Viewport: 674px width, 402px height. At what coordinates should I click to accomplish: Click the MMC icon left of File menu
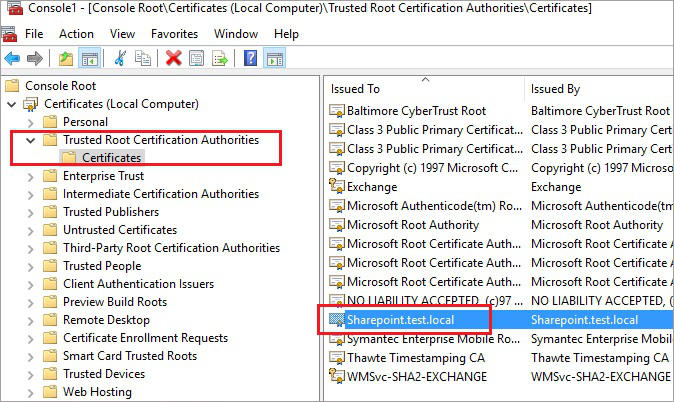(9, 34)
